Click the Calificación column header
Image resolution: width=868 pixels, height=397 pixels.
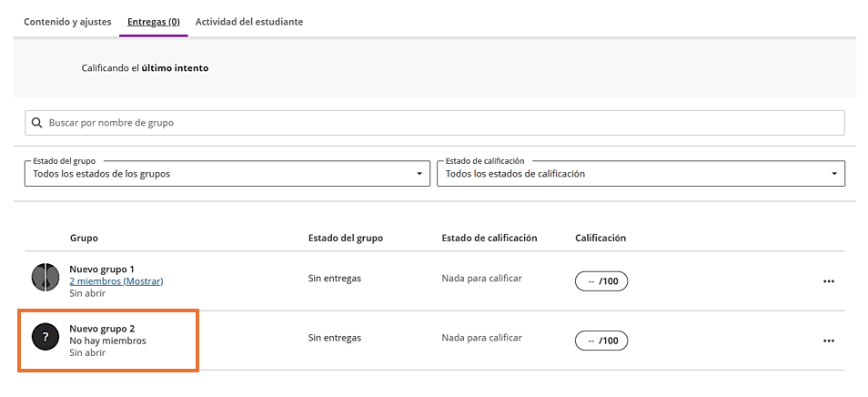(x=601, y=238)
